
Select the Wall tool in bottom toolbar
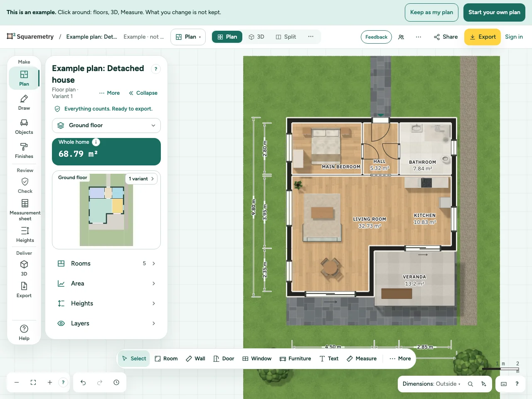click(195, 359)
